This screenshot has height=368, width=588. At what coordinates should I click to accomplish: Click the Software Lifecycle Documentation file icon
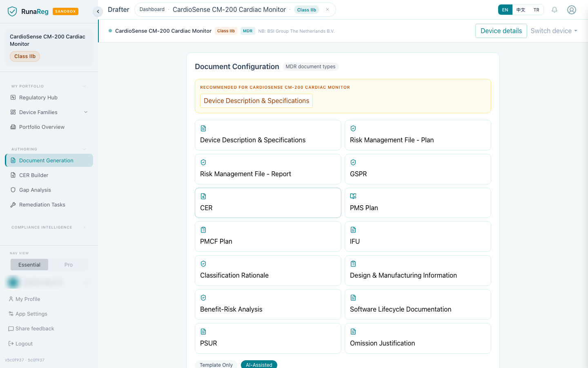point(353,298)
